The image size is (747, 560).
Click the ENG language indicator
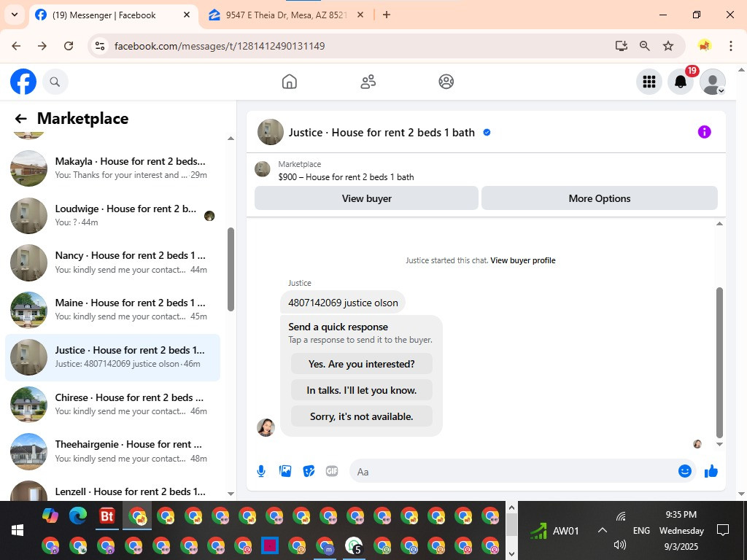(x=641, y=531)
